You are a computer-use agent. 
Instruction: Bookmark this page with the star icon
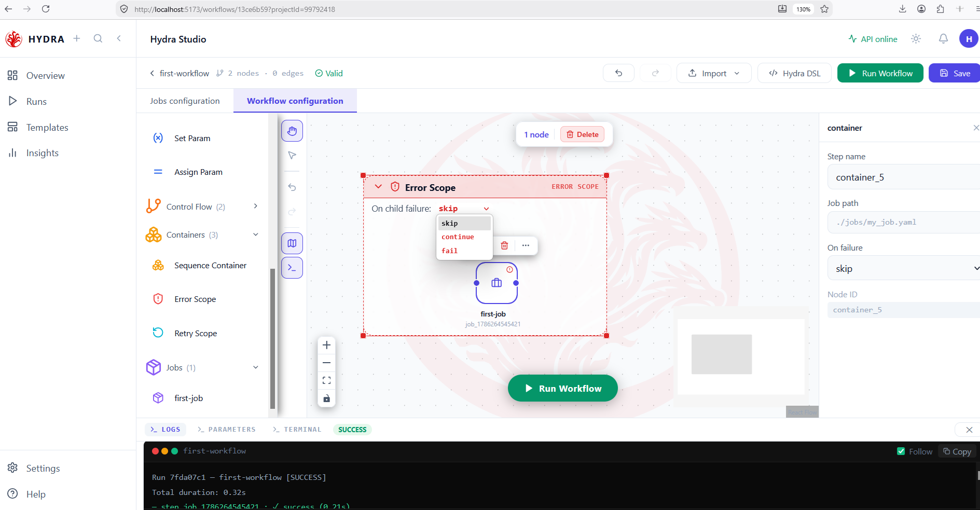(824, 9)
